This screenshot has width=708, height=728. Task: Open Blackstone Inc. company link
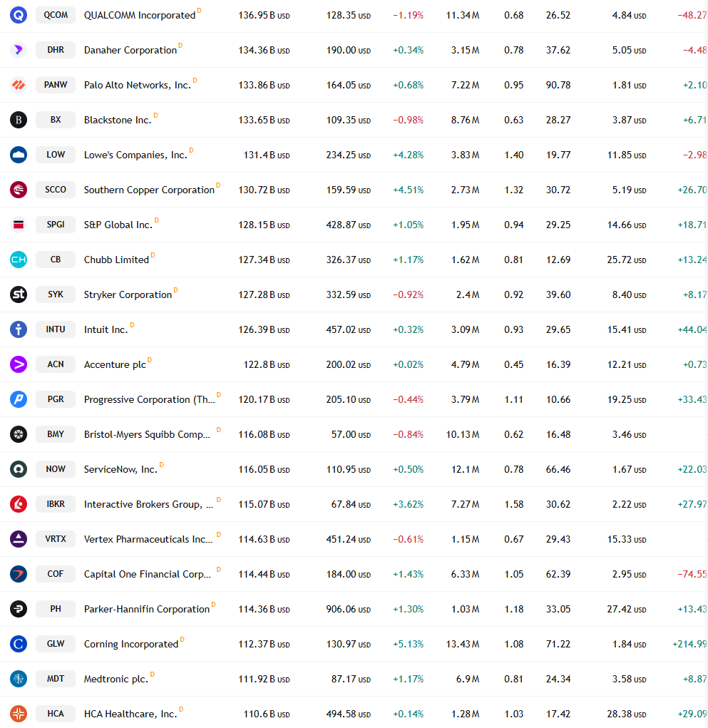118,121
